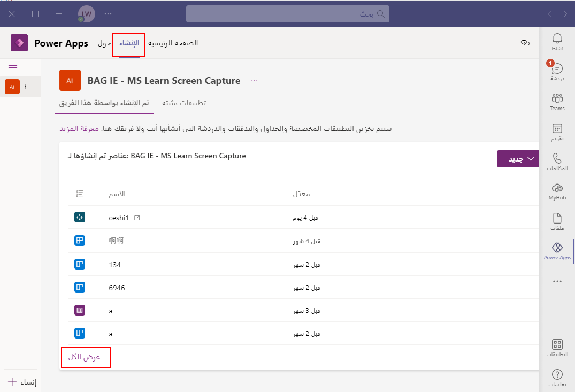575x392 pixels.
Task: Select the 'تطبيقات مثبتة' installed apps tab
Action: click(x=184, y=103)
